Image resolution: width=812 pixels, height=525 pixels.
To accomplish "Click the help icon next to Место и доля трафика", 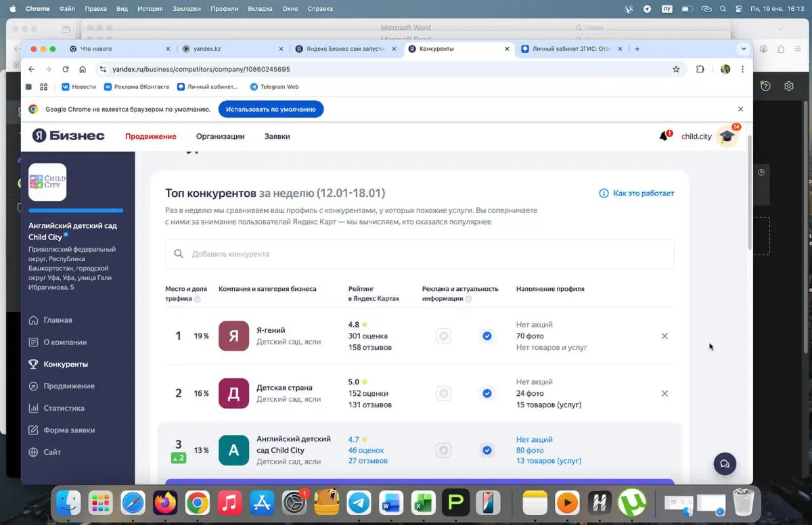I will click(198, 299).
